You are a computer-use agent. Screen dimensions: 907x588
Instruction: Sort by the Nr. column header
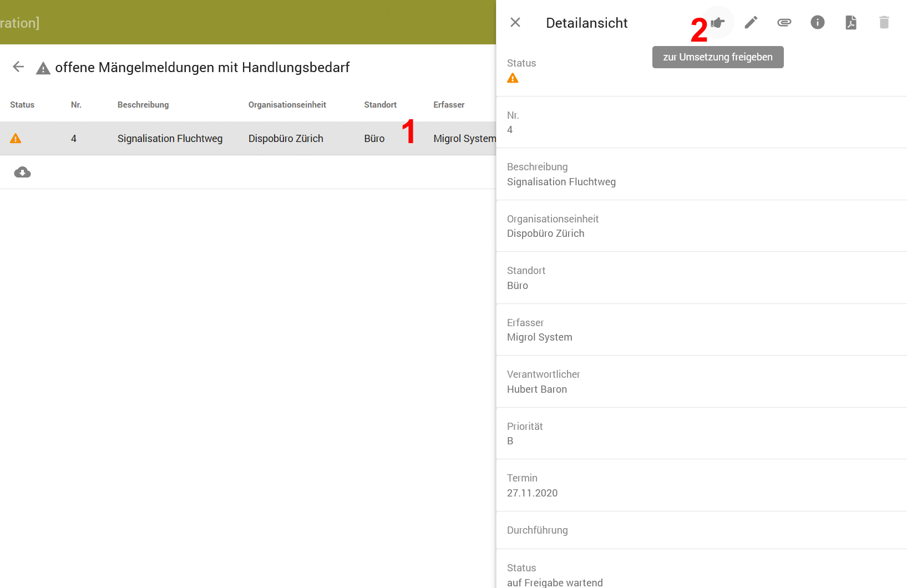tap(76, 105)
